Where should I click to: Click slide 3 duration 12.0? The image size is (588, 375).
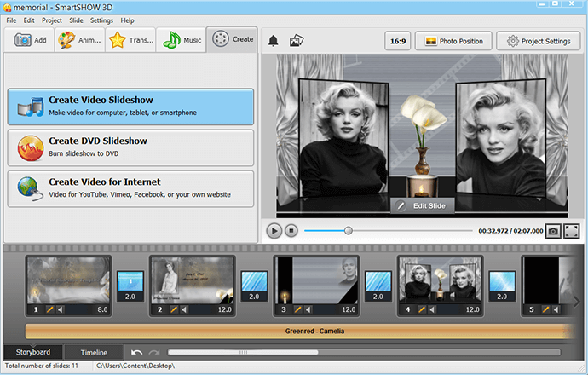(x=349, y=309)
